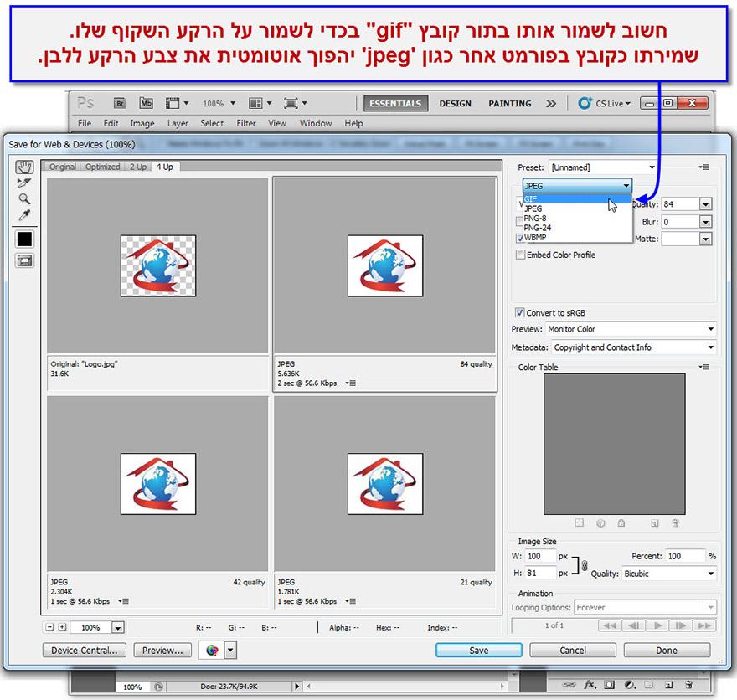Click the adjustment layer icon
This screenshot has height=700, width=737.
tap(630, 685)
